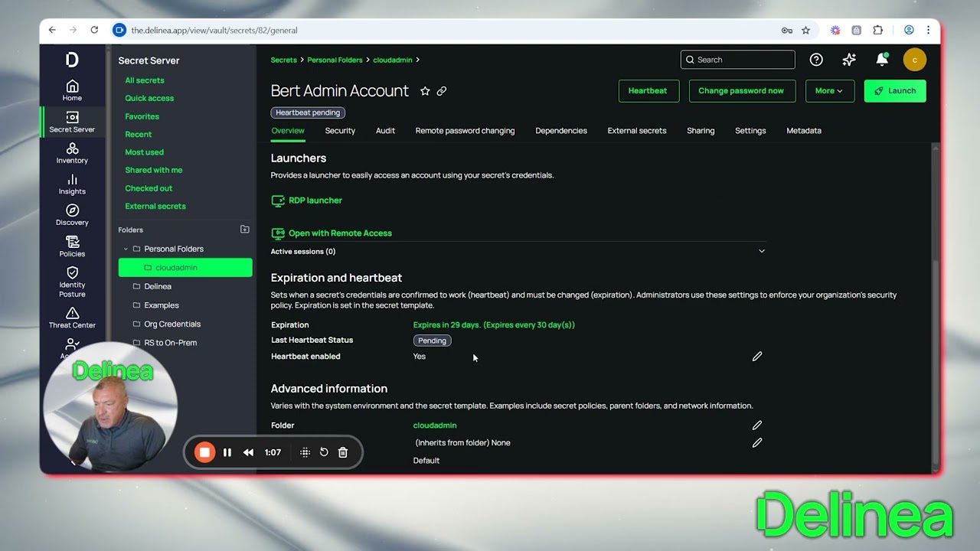Open Identity Posture section

[x=72, y=282]
